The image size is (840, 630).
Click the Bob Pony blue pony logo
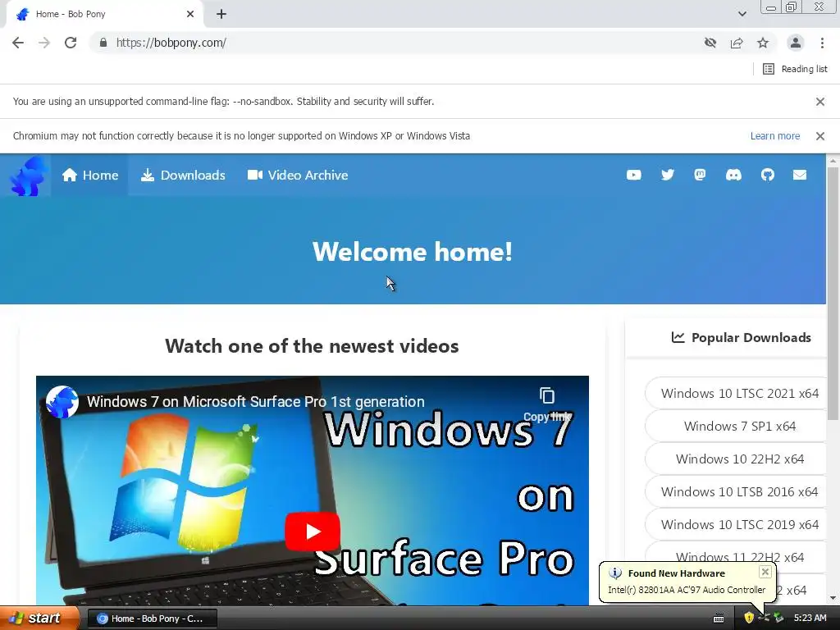28,176
